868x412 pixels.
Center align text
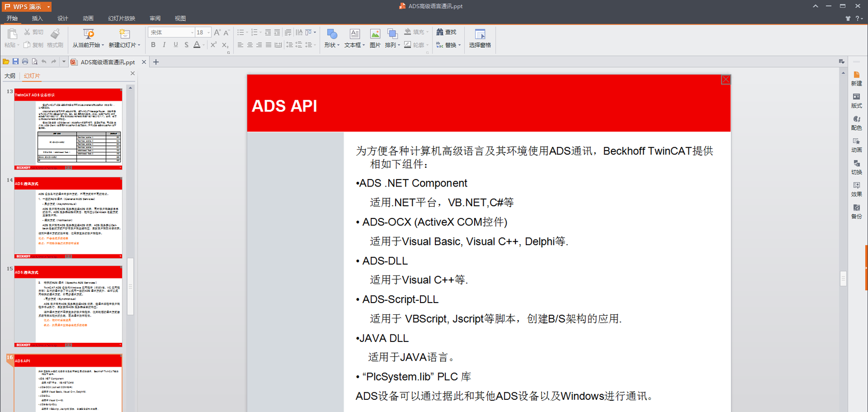tap(250, 45)
